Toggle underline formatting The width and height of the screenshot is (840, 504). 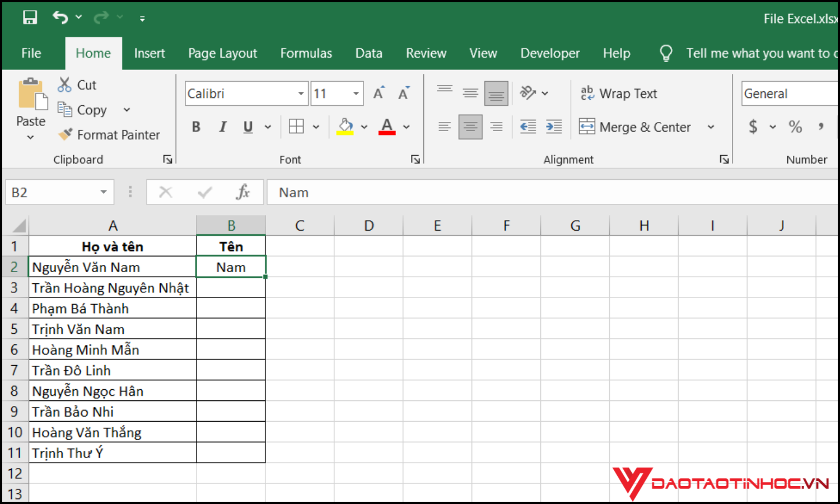click(247, 127)
